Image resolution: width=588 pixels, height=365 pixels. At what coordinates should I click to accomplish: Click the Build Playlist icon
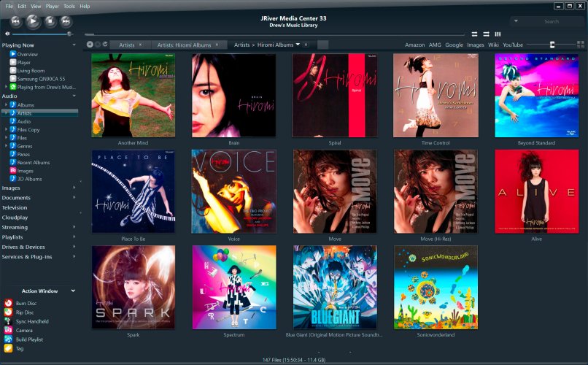[8, 339]
